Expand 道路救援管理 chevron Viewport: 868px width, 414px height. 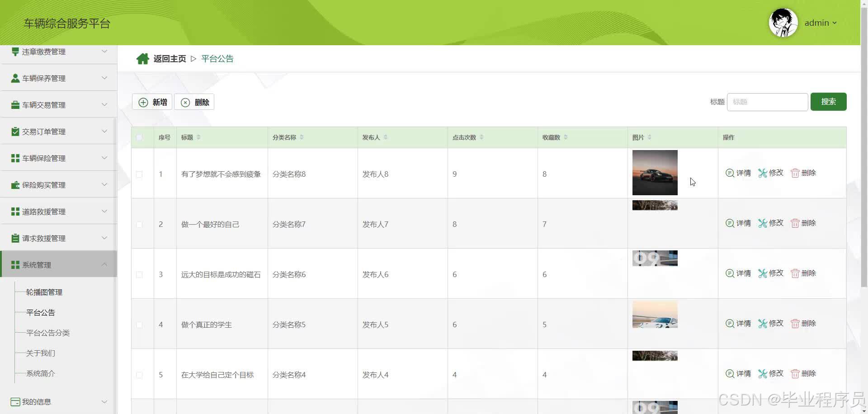click(104, 211)
